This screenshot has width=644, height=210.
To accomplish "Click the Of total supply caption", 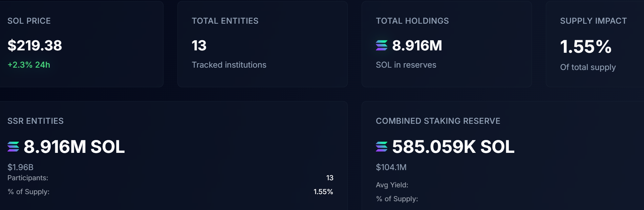I will [x=587, y=67].
